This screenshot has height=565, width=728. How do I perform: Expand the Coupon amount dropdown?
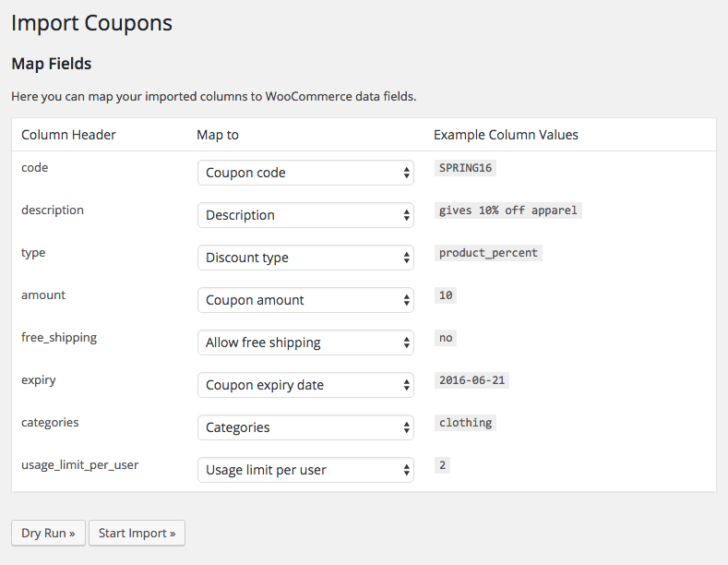pyautogui.click(x=305, y=300)
